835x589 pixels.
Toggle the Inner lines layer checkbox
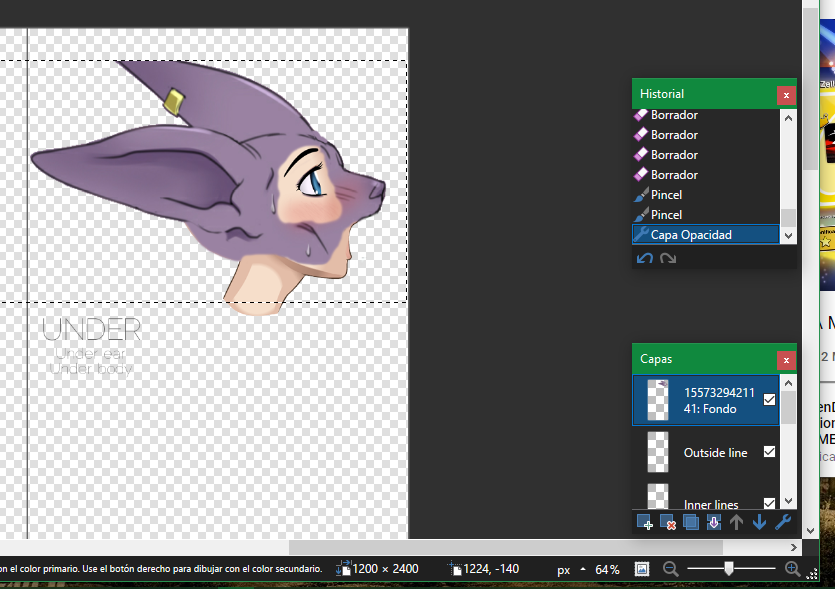point(769,503)
